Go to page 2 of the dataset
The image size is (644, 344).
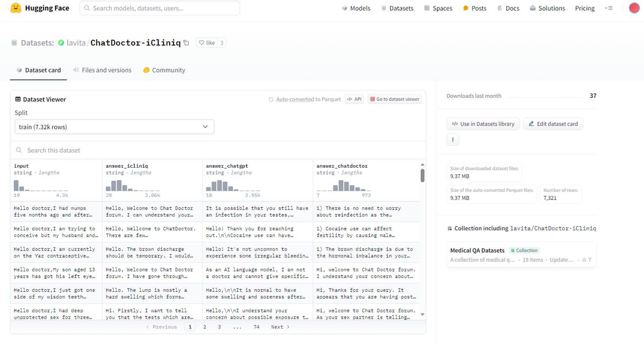click(x=205, y=327)
